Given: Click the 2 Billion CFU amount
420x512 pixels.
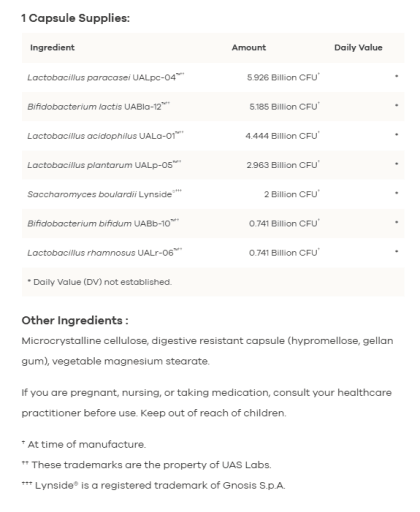Looking at the screenshot, I should [x=292, y=194].
